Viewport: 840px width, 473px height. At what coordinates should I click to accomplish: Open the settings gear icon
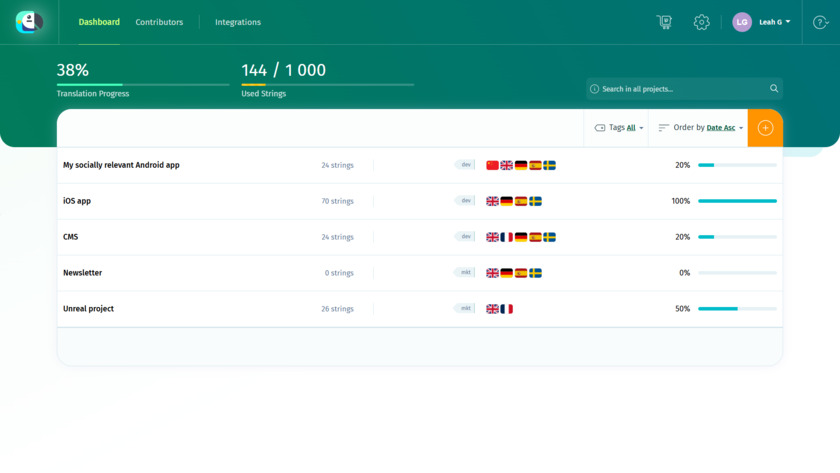coord(701,22)
